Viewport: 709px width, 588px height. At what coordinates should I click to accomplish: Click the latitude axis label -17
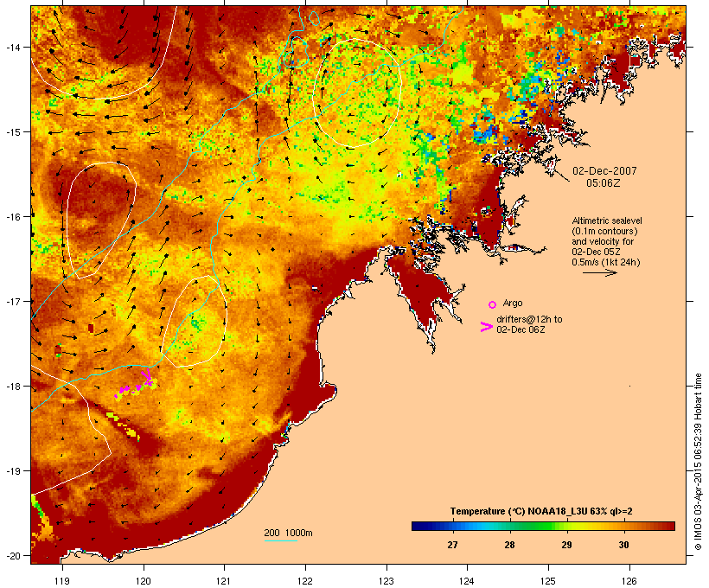[12, 301]
